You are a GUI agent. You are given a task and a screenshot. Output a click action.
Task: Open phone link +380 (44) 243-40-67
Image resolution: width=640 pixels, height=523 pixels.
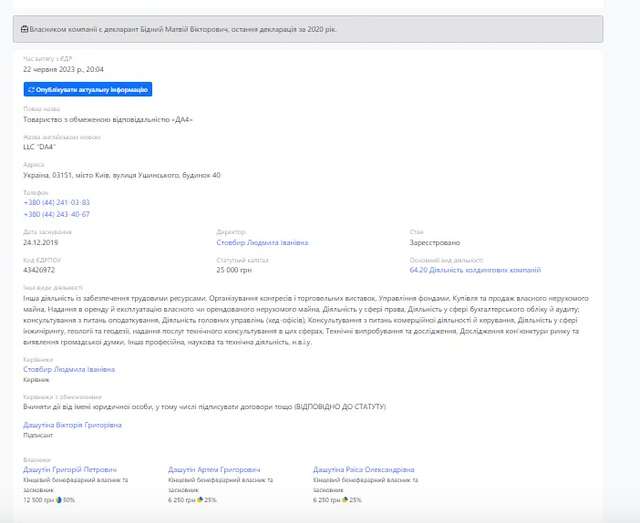point(56,214)
